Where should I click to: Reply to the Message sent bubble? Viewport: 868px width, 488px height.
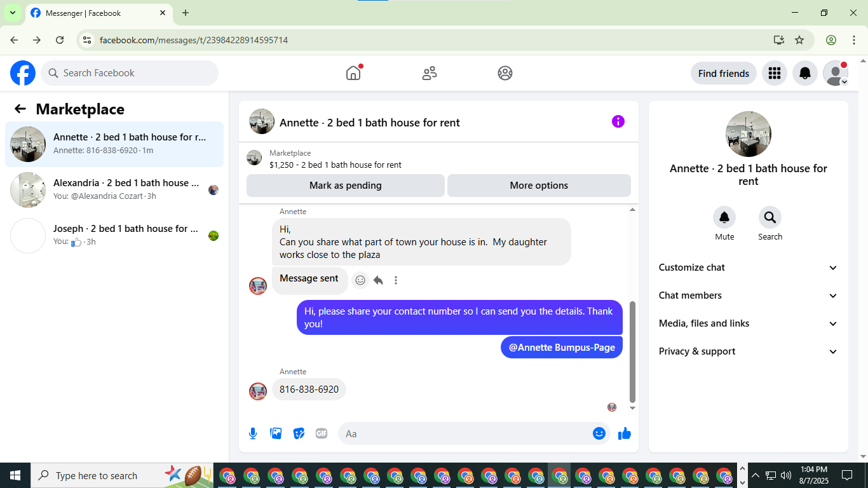[x=378, y=280]
